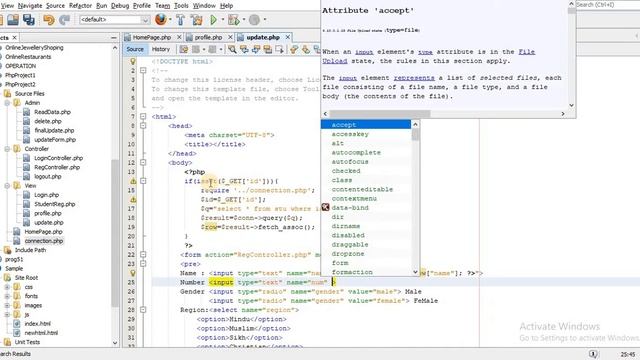Viewport: 640px width, 360px height.
Task: Click the Debug Project icon
Action: (233, 19)
